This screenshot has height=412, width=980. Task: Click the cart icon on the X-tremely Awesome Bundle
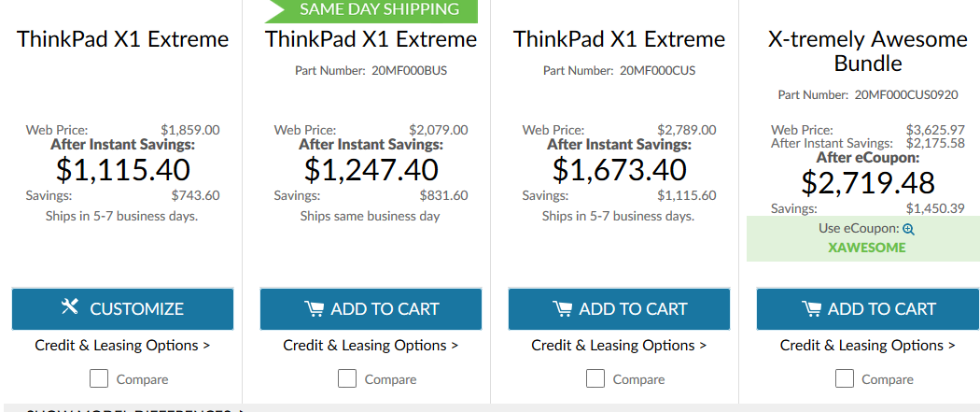pyautogui.click(x=812, y=309)
